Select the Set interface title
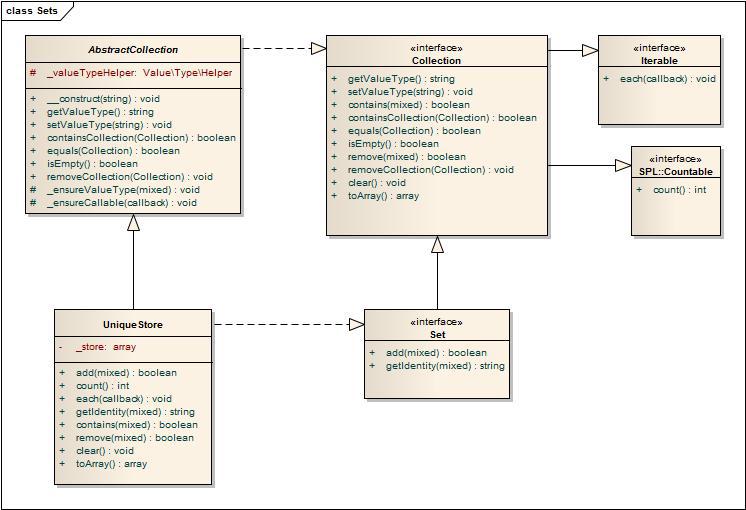The height and width of the screenshot is (510, 746). click(x=437, y=334)
